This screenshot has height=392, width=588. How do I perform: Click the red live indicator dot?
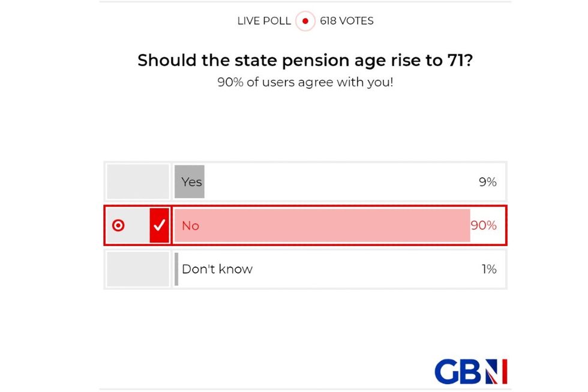[x=305, y=21]
